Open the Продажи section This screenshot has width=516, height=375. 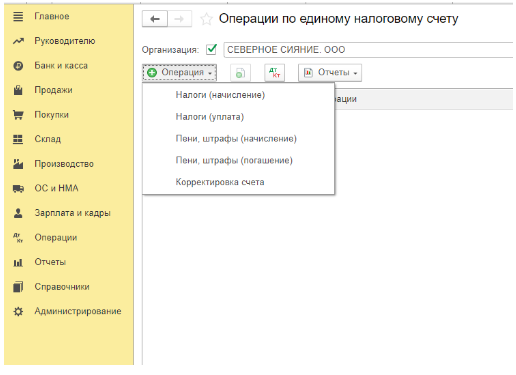53,90
